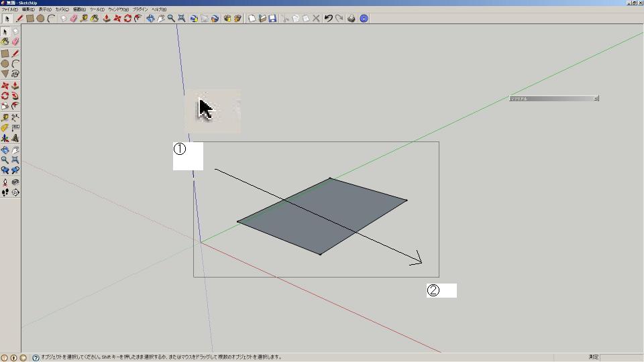The image size is (644, 362).
Task: Open the ウィンドウ (Window) menu
Action: (x=118, y=9)
